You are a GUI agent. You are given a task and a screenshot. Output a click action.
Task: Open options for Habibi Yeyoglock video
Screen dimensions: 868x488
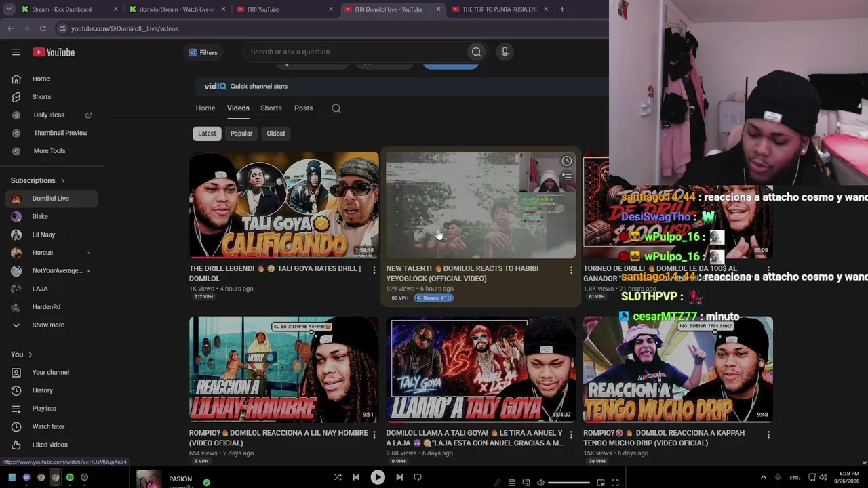[x=571, y=270]
